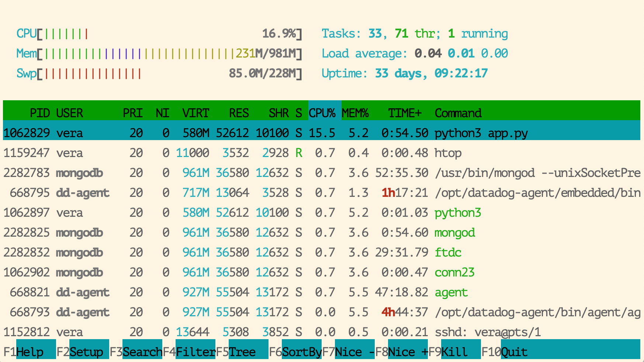Click the 85.0M/228M swap value
644x362 pixels.
coord(262,74)
